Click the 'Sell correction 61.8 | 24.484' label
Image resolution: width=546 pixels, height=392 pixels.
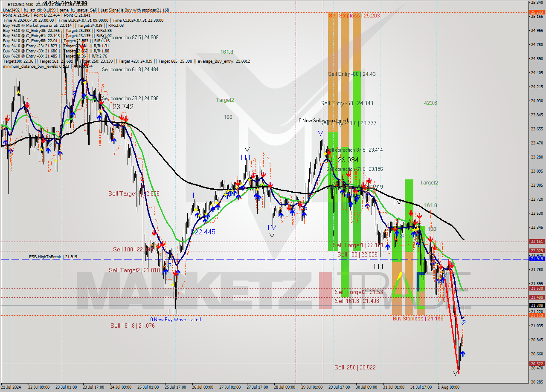131,69
